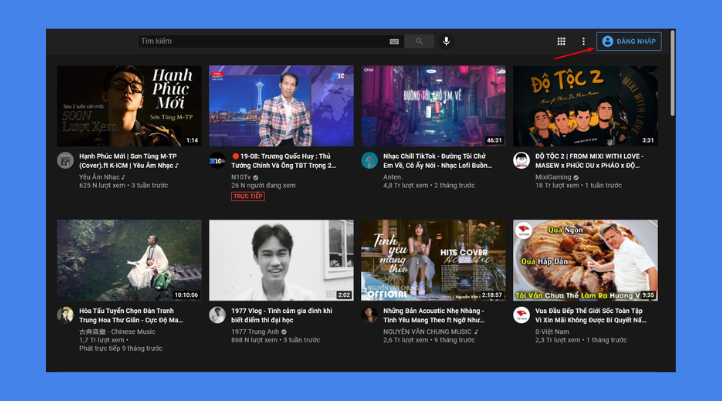Open MixiGaming channel avatar
Viewport: 722px width, 401px height.
coord(521,161)
